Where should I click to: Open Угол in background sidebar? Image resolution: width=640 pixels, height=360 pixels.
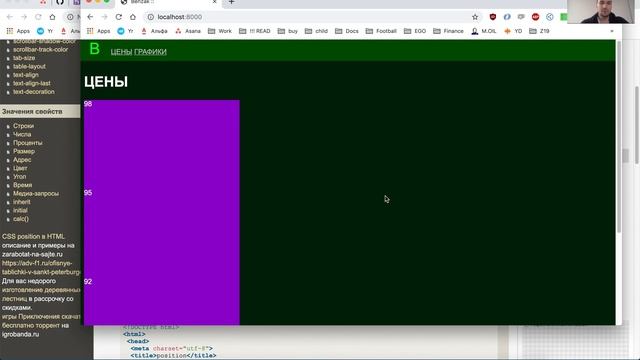(19, 177)
